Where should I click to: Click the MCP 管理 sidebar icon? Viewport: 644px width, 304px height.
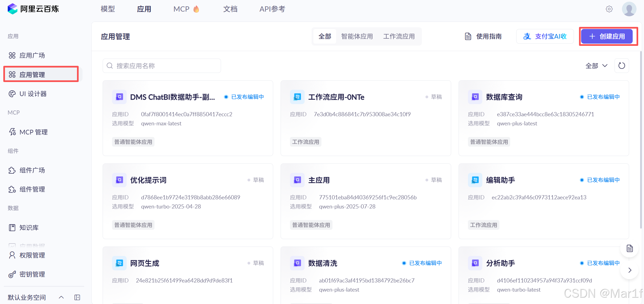click(12, 132)
